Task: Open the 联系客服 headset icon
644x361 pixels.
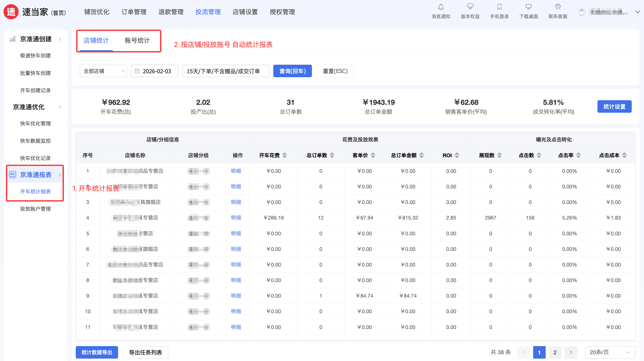Action: (x=558, y=7)
